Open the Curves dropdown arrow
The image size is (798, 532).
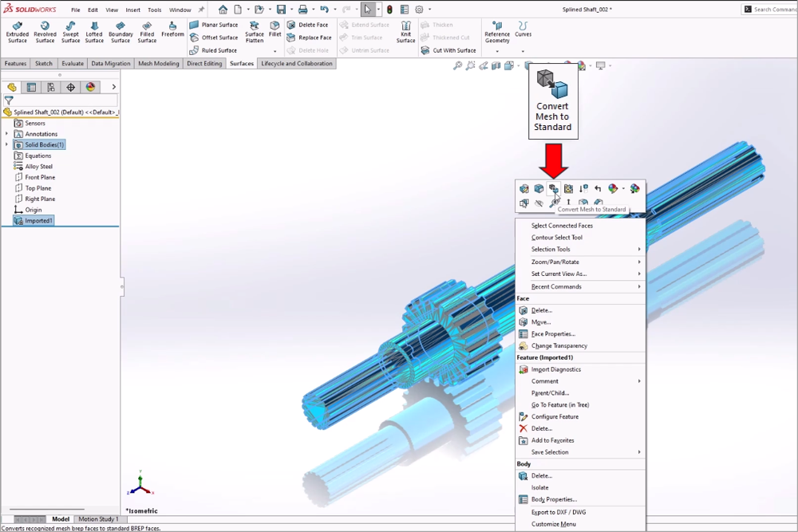(523, 51)
